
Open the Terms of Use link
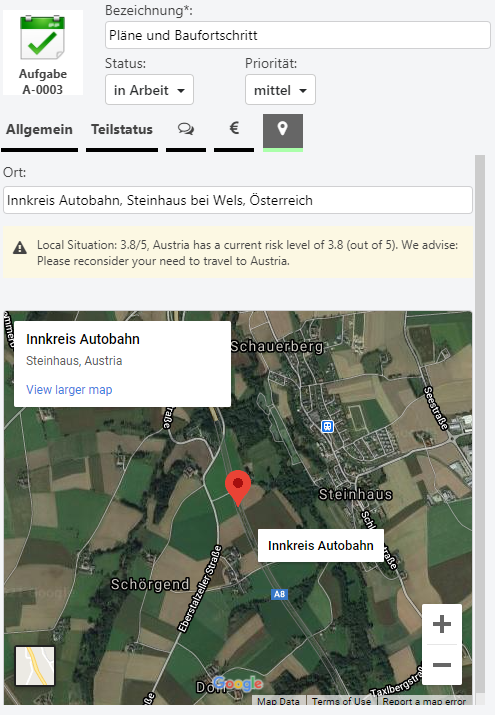(341, 701)
